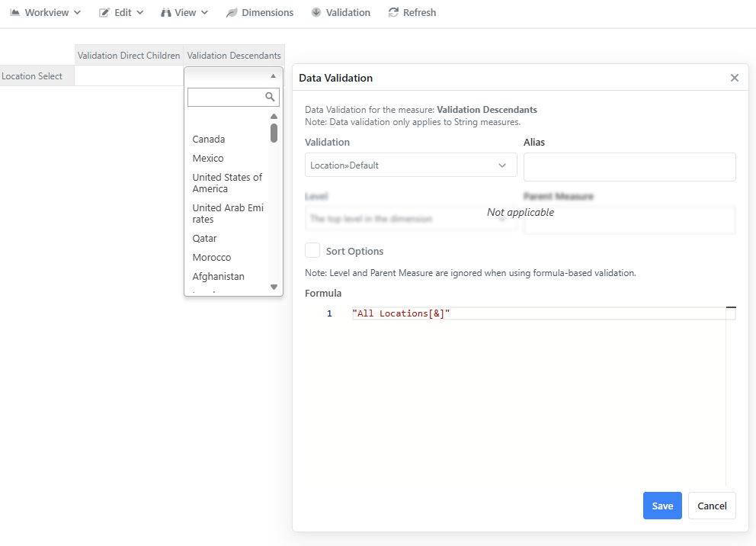Open the Validation Location»Default dropdown
This screenshot has height=546, width=756.
[x=411, y=165]
